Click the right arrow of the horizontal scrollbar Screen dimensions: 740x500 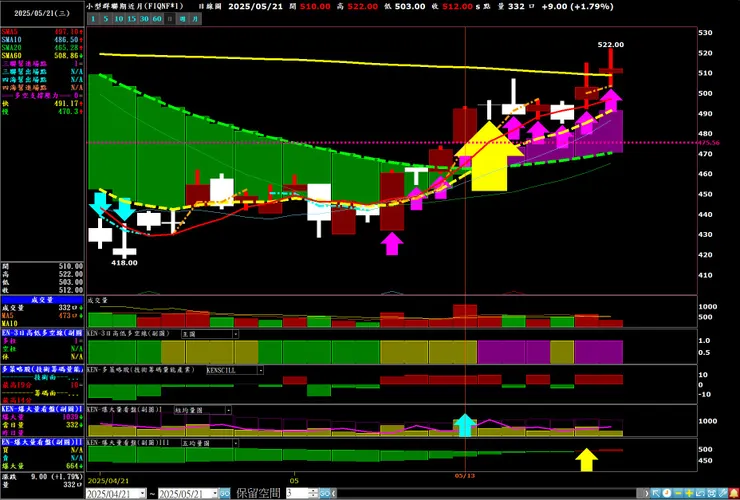pyautogui.click(x=647, y=493)
